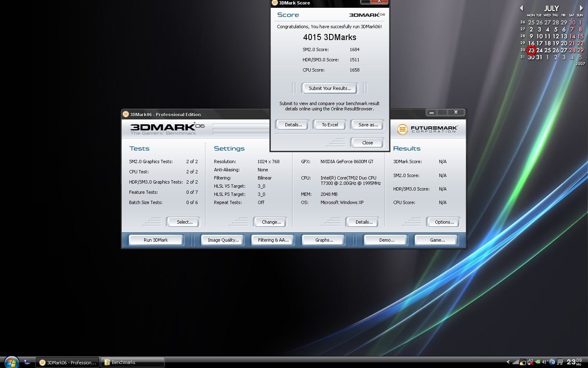This screenshot has height=368, width=588.
Task: Open the NVIDIA tray icon
Action: pos(537,362)
